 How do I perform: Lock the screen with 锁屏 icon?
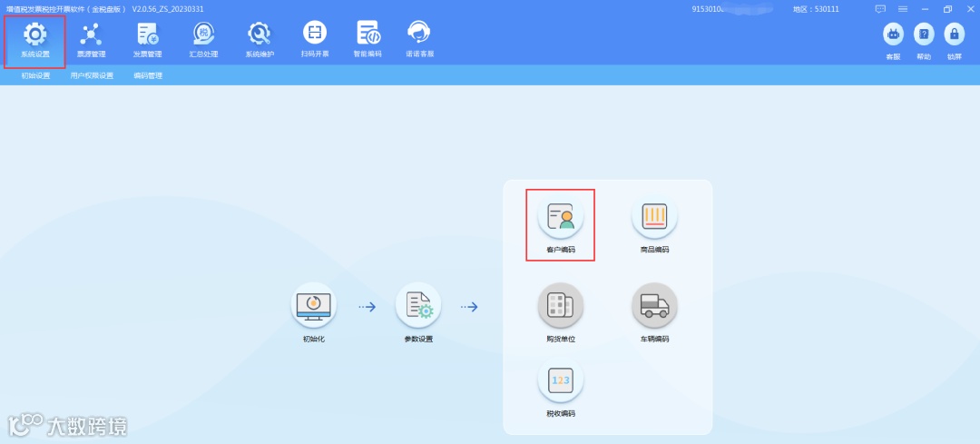pyautogui.click(x=954, y=35)
